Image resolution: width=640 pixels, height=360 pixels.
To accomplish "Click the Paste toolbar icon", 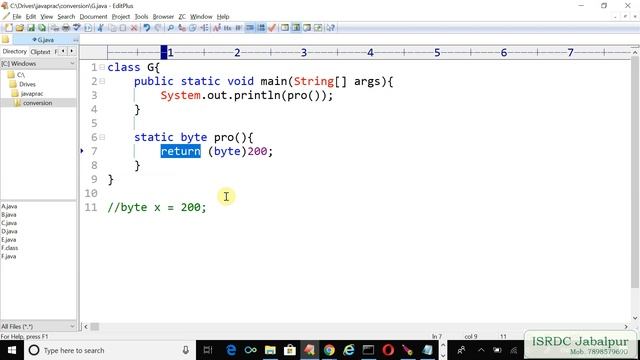I will [123, 28].
